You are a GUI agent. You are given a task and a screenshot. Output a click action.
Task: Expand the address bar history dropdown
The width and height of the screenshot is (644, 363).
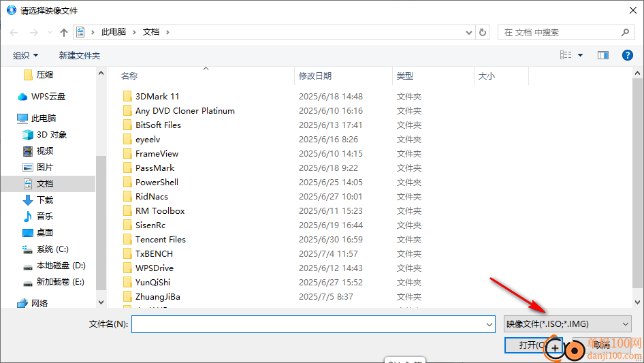pyautogui.click(x=468, y=33)
